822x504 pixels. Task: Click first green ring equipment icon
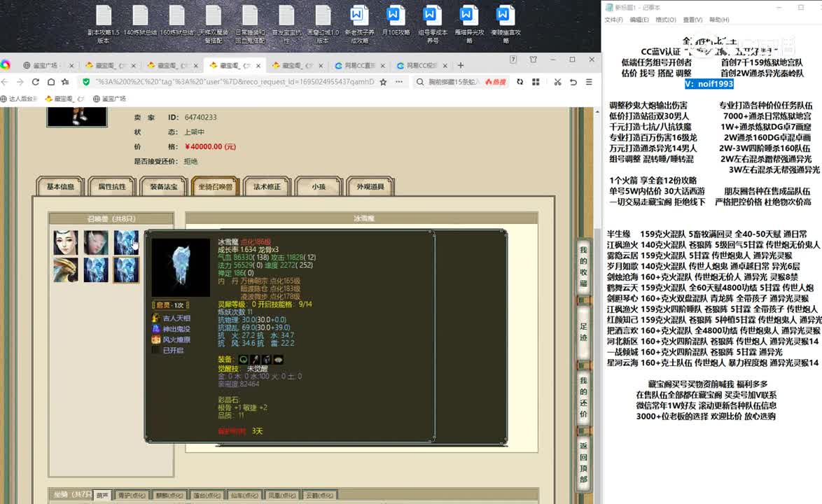click(x=243, y=359)
